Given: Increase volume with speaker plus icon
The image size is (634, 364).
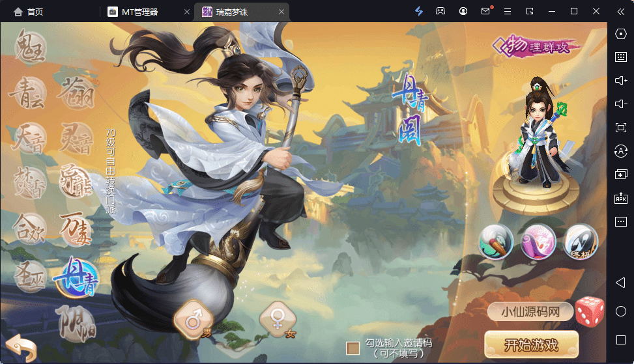Looking at the screenshot, I should (x=621, y=80).
